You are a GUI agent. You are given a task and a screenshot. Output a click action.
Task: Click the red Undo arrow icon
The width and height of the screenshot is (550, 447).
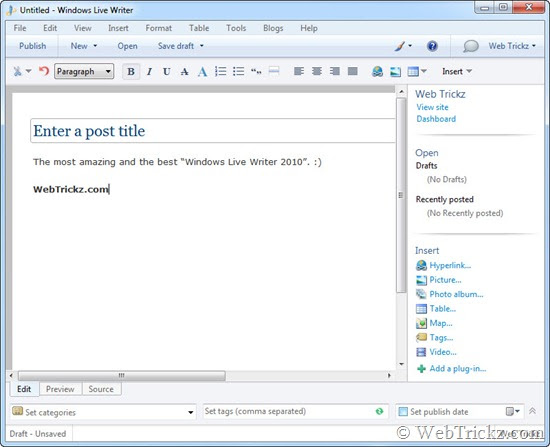click(x=44, y=71)
